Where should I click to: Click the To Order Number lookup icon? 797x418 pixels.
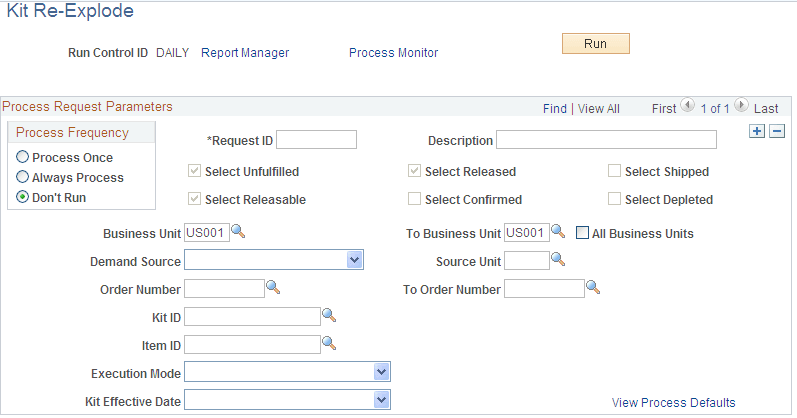tap(593, 288)
